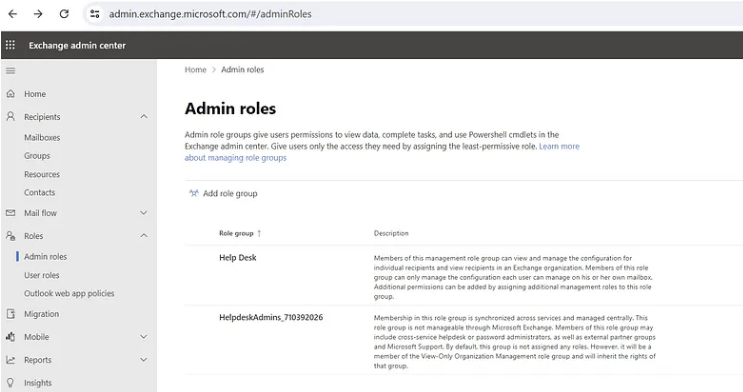Open site information icon in address bar
Image resolution: width=743 pixels, height=392 pixels.
95,14
